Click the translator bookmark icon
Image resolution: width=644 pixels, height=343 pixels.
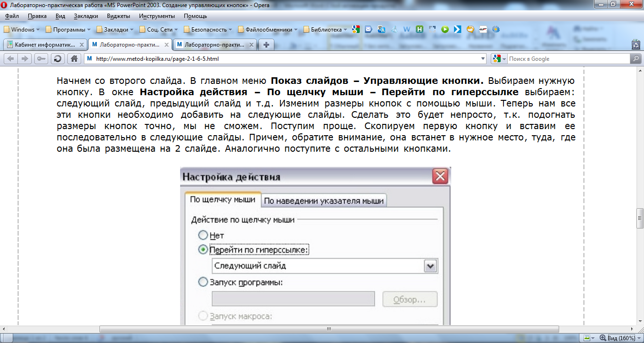381,29
